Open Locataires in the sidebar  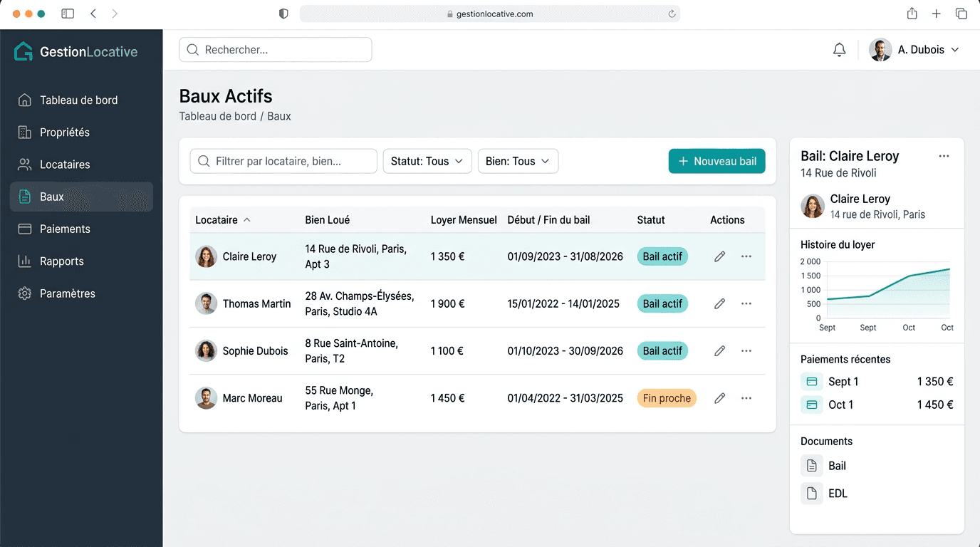65,165
